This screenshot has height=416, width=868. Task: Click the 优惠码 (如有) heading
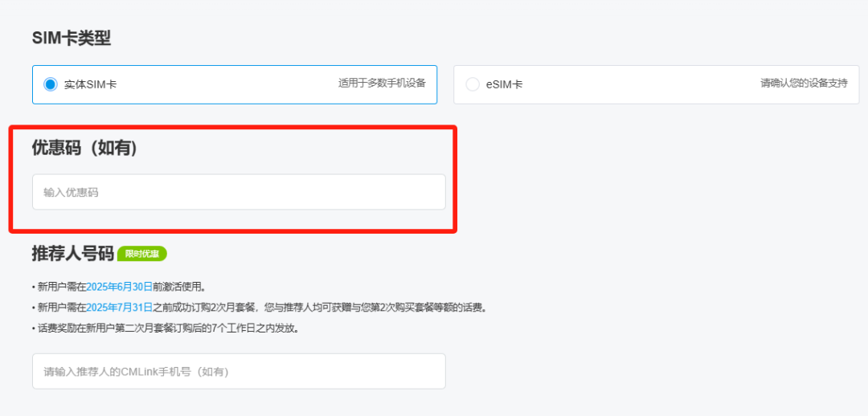tap(84, 149)
